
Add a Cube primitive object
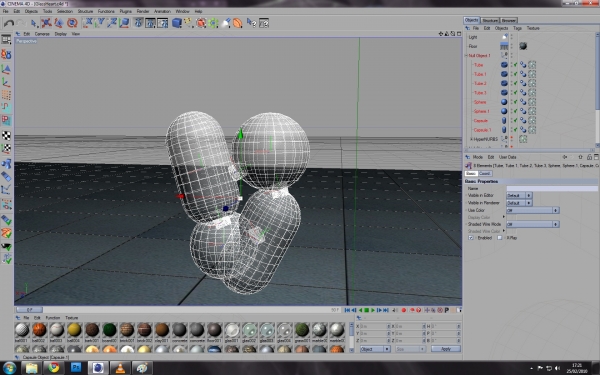click(177, 23)
